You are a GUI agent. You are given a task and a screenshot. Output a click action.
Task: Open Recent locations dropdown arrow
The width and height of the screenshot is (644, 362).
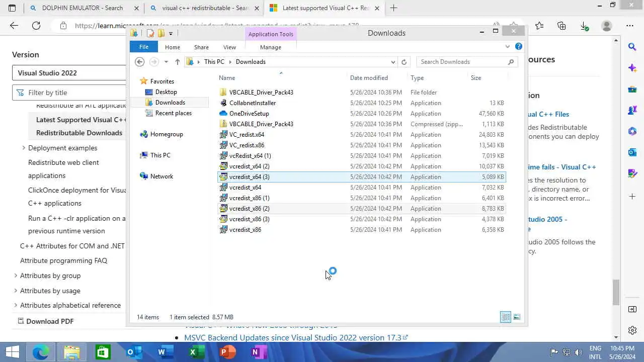(x=166, y=62)
